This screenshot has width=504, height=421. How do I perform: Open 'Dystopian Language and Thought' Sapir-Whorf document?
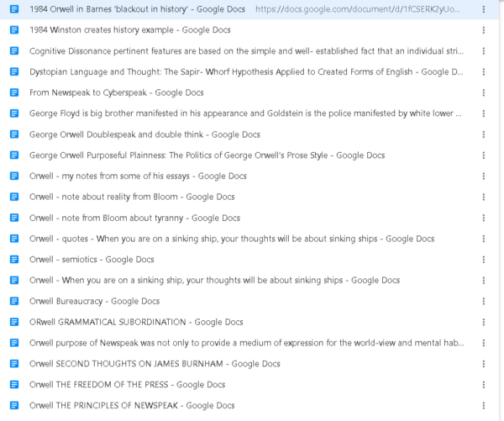point(244,72)
